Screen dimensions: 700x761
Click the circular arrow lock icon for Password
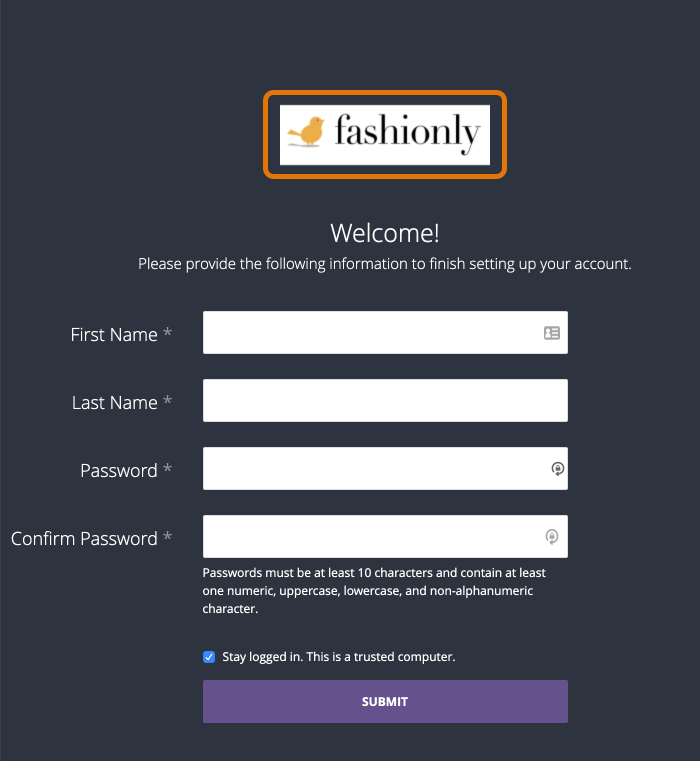point(556,468)
